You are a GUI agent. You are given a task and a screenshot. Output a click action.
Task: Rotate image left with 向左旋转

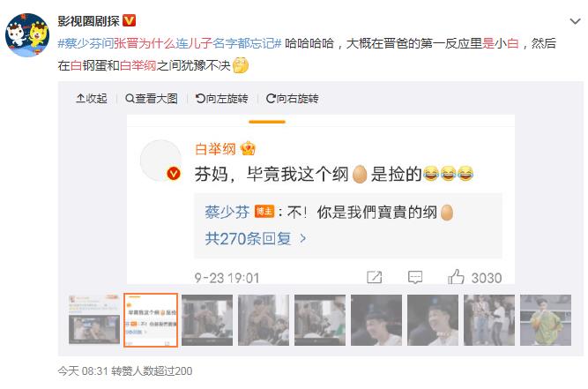pyautogui.click(x=221, y=99)
